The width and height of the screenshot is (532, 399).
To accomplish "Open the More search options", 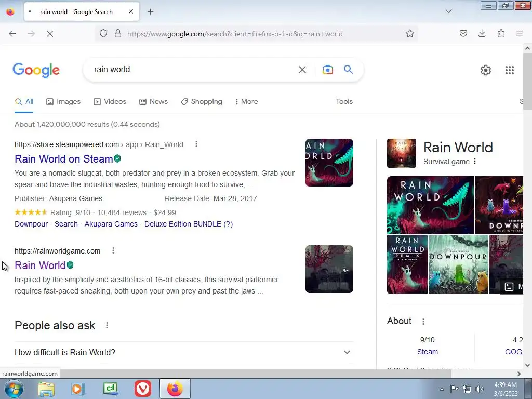I will [247, 102].
